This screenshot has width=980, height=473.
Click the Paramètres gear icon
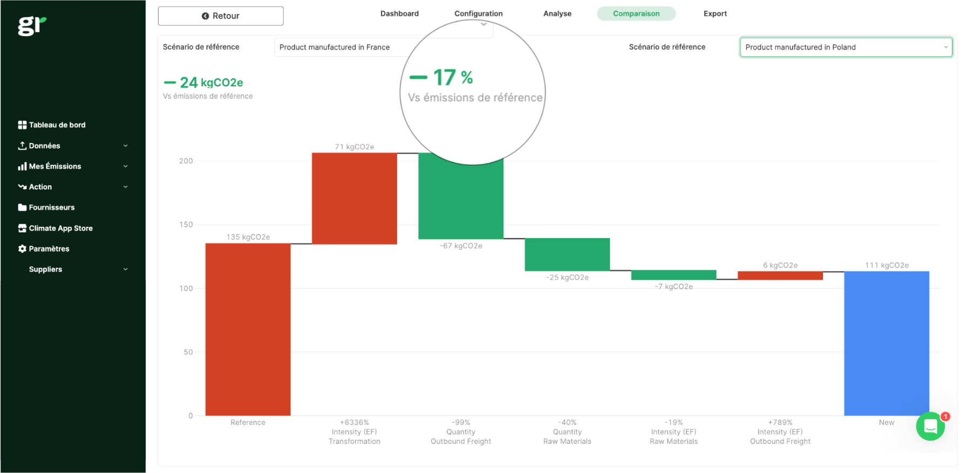22,249
